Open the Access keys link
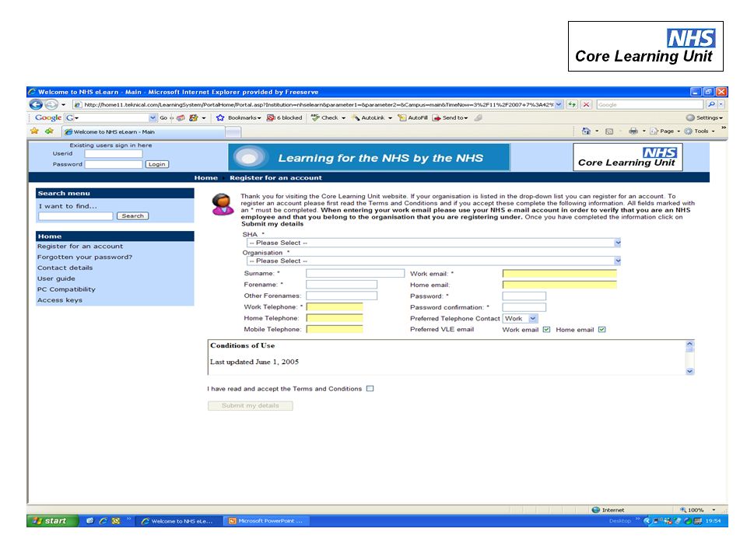Viewport: 747px width, 560px height. tap(60, 300)
